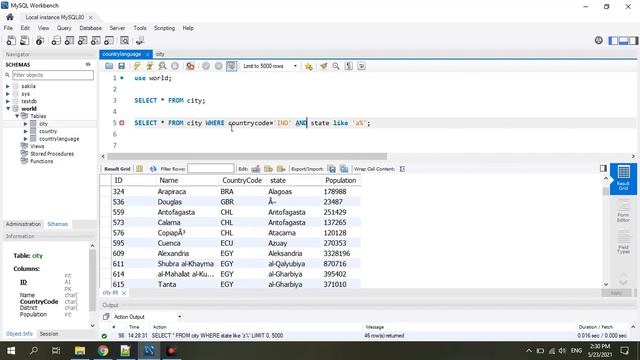Toggle display of invisible characters

(349, 66)
